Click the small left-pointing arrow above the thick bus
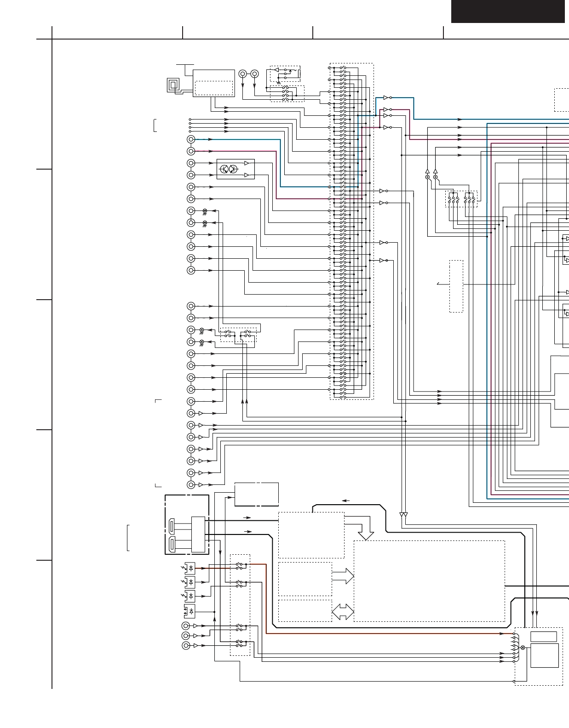 tap(346, 500)
